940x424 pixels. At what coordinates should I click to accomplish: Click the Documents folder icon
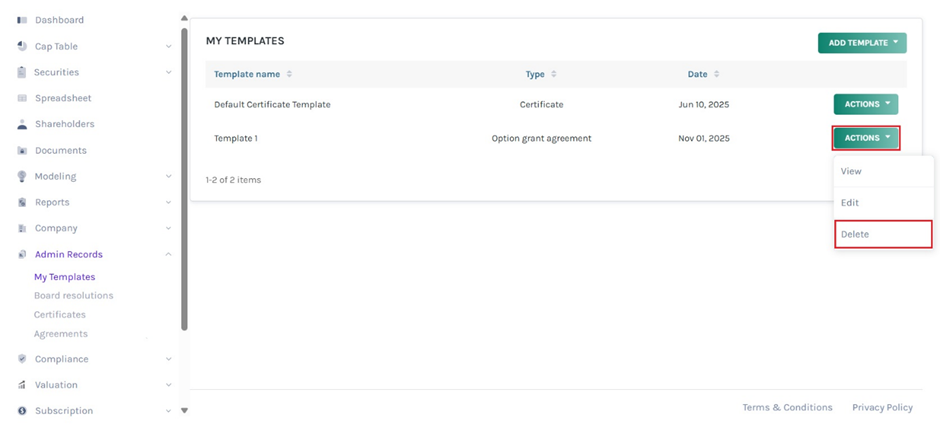pyautogui.click(x=22, y=151)
